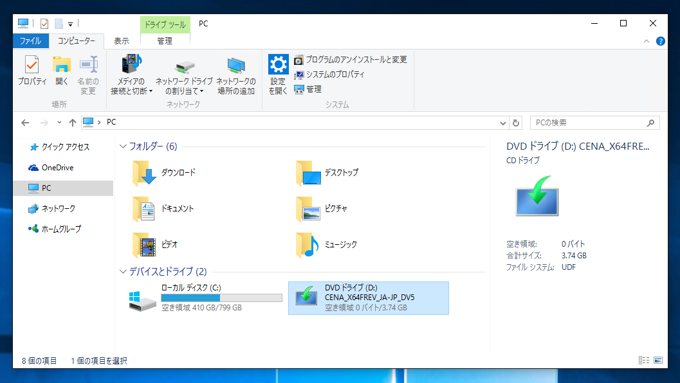Image resolution: width=680 pixels, height=383 pixels.
Task: Select the ダウンロード folder
Action: pos(164,173)
